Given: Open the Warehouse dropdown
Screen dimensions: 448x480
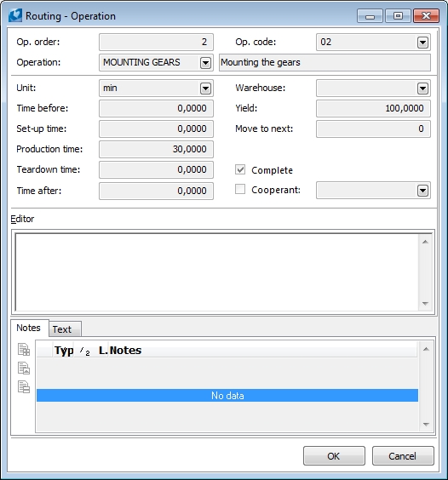Looking at the screenshot, I should click(422, 89).
